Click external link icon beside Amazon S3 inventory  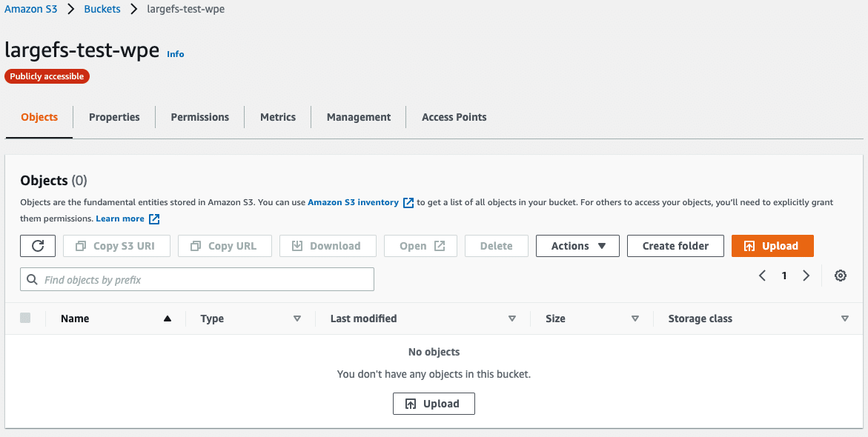(x=408, y=203)
